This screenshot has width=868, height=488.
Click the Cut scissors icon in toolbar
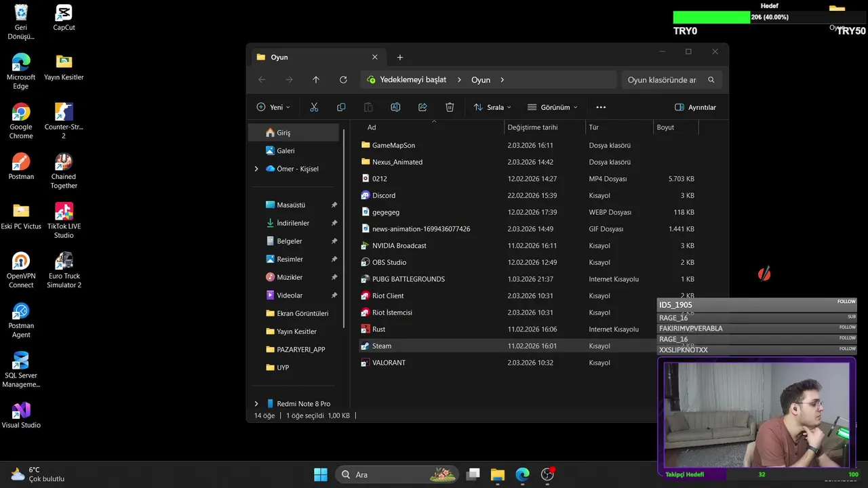314,107
